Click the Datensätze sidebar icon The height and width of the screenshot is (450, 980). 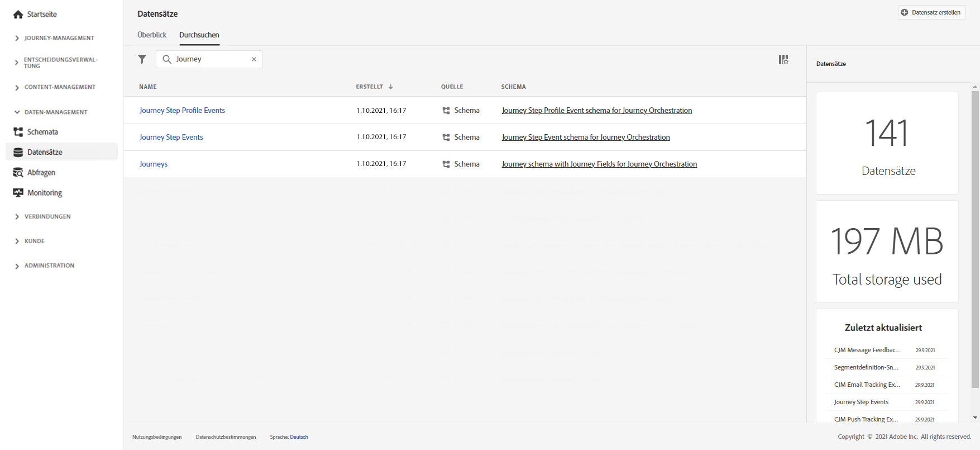pos(18,152)
